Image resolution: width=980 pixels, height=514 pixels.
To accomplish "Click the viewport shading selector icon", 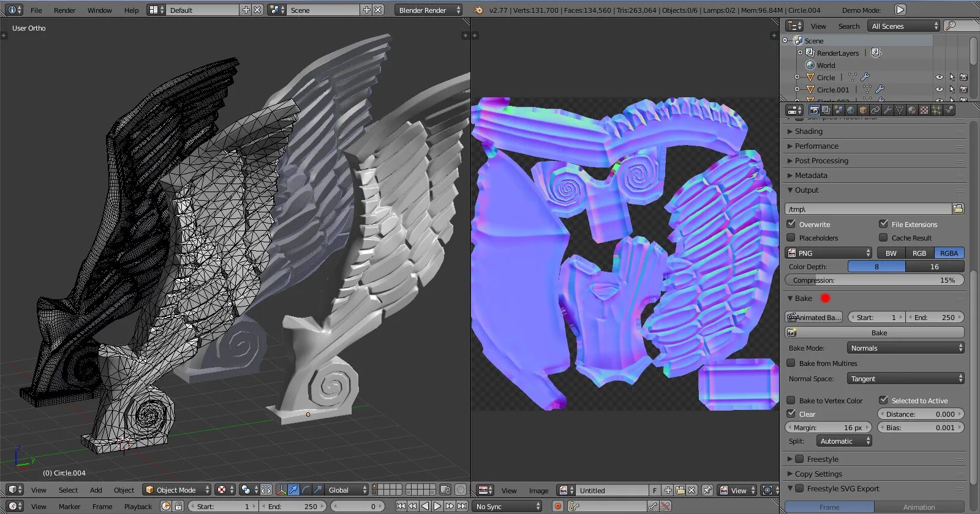I will click(x=224, y=490).
